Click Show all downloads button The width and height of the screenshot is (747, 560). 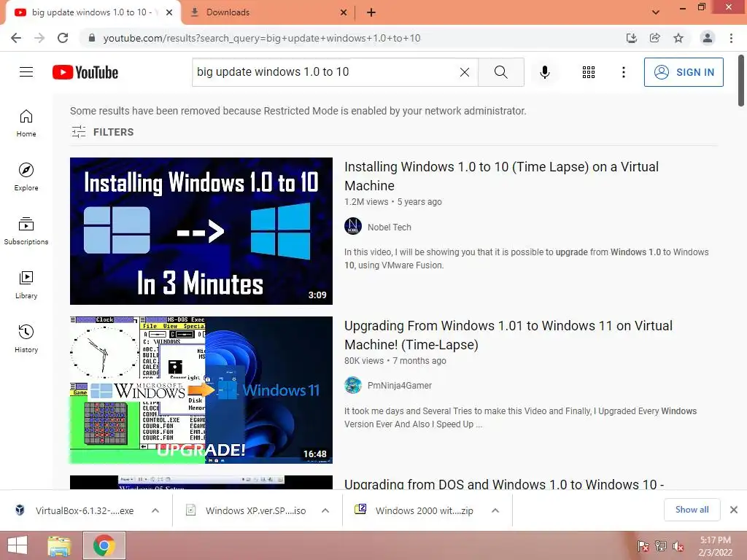pyautogui.click(x=692, y=510)
